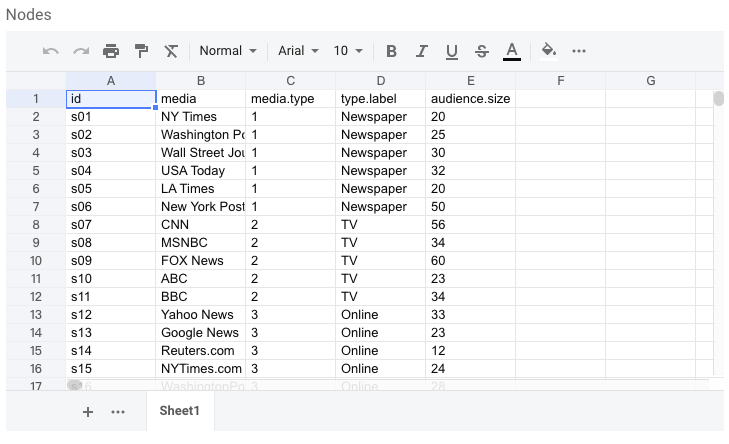729x444 pixels.
Task: Open the Fill color bucket tool
Action: [x=548, y=51]
